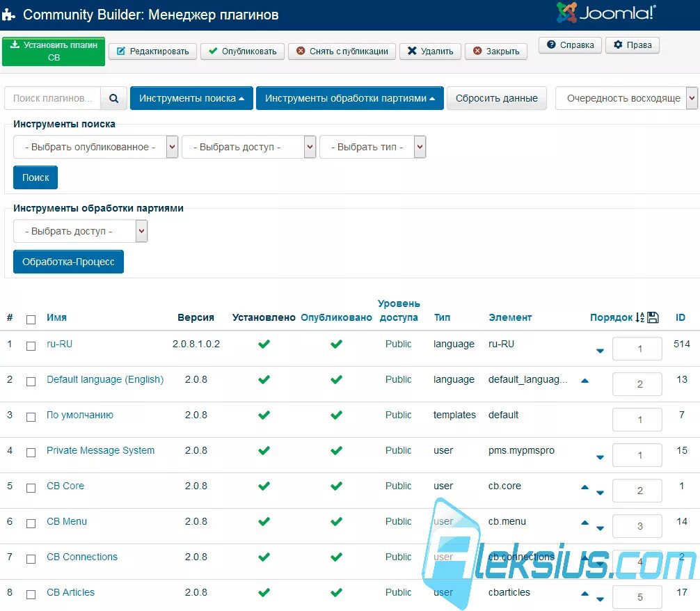700x611 pixels.
Task: Click the blue Поиск button
Action: [x=35, y=177]
